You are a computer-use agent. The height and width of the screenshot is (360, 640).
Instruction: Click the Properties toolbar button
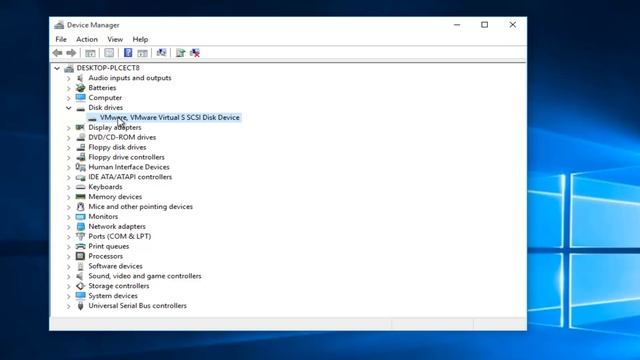point(109,53)
